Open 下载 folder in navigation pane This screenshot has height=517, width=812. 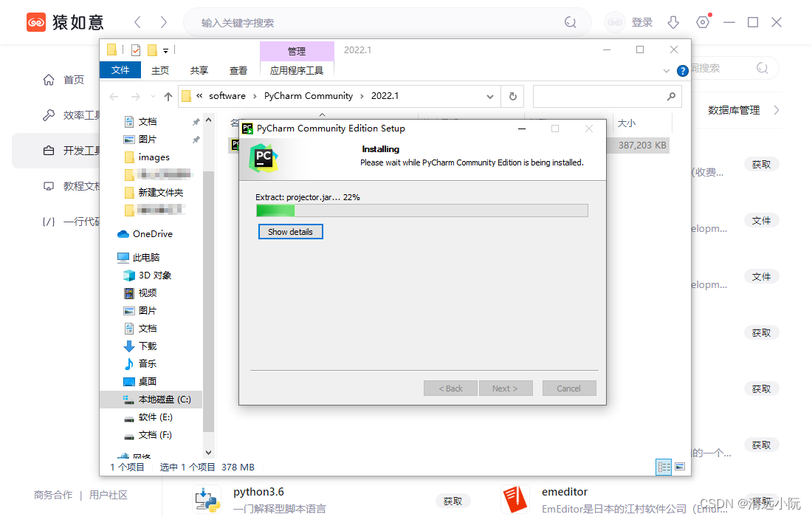147,346
